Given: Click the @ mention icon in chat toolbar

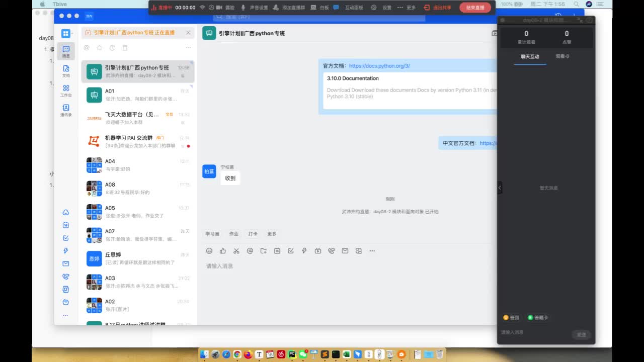Looking at the screenshot, I should (x=250, y=251).
